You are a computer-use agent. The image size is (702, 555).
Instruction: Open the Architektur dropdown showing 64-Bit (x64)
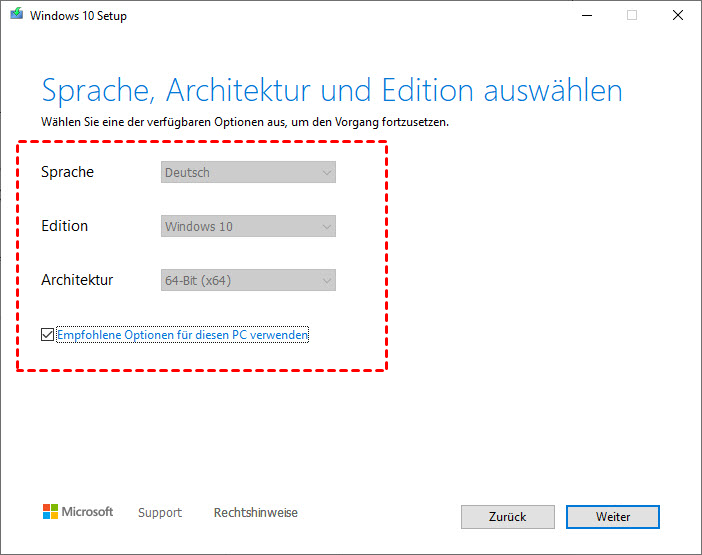pyautogui.click(x=248, y=281)
